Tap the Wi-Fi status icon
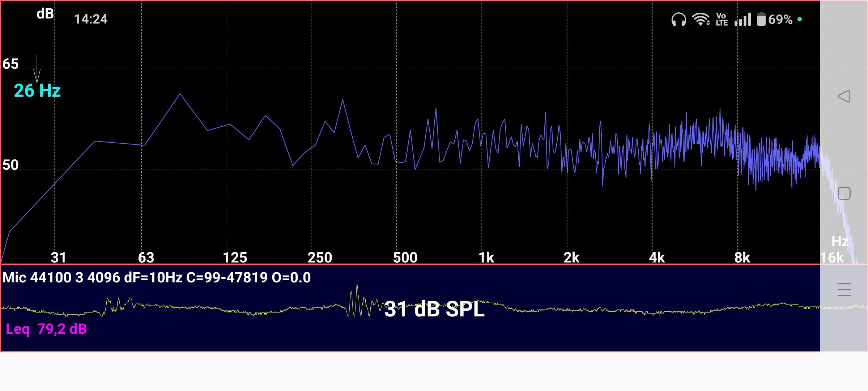The height and width of the screenshot is (391, 868). click(701, 19)
